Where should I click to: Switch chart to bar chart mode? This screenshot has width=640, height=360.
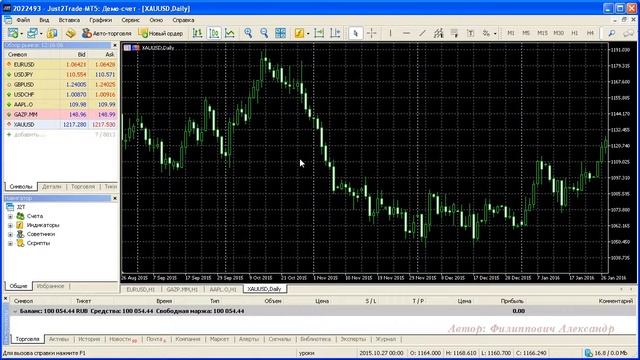coord(198,33)
